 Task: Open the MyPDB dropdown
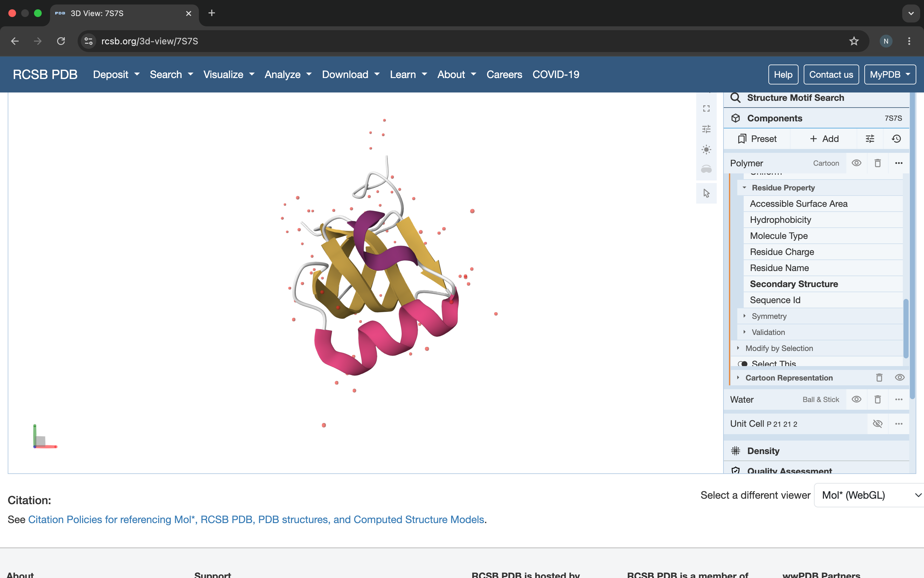point(890,74)
